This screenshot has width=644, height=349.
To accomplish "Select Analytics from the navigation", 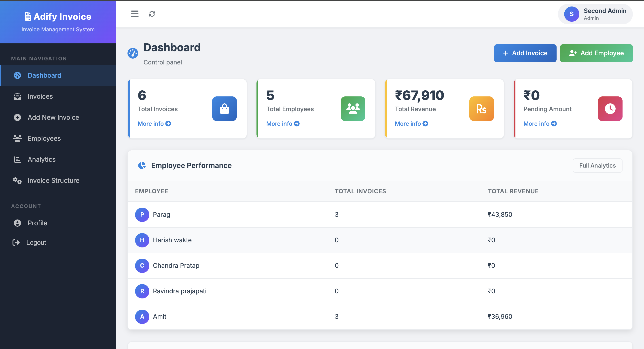I will pyautogui.click(x=42, y=159).
